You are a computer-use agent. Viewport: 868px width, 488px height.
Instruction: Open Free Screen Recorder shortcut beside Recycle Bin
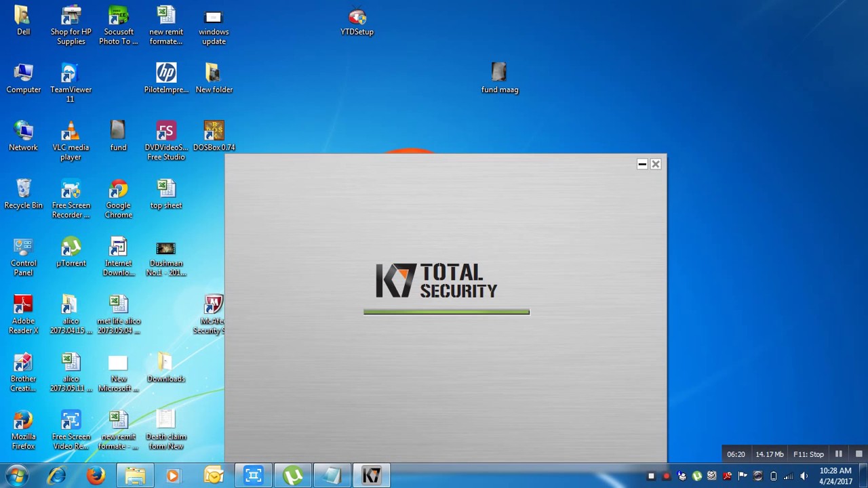(71, 199)
